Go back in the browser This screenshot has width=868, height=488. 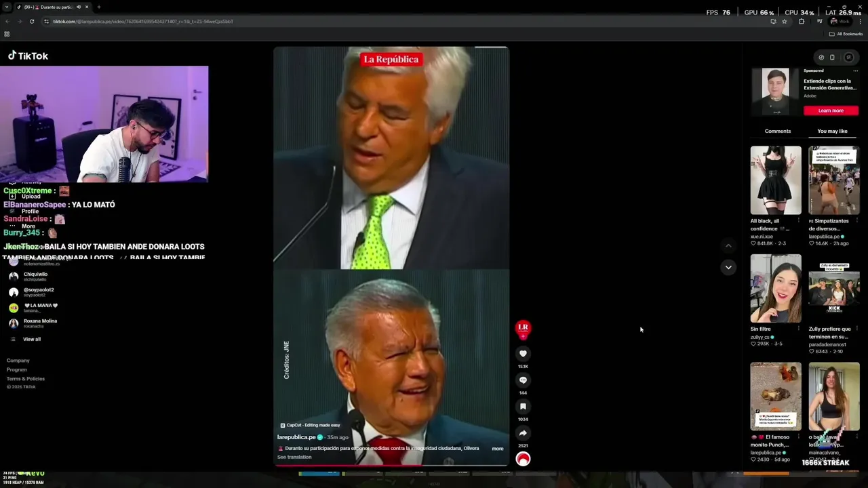7,21
